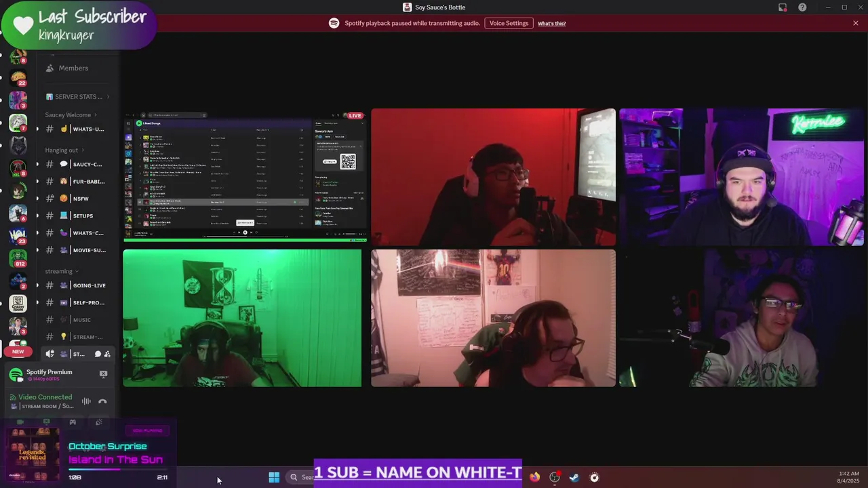This screenshot has height=488, width=868.
Task: Open the taskbar clock showing 1:42 AM
Action: click(849, 477)
